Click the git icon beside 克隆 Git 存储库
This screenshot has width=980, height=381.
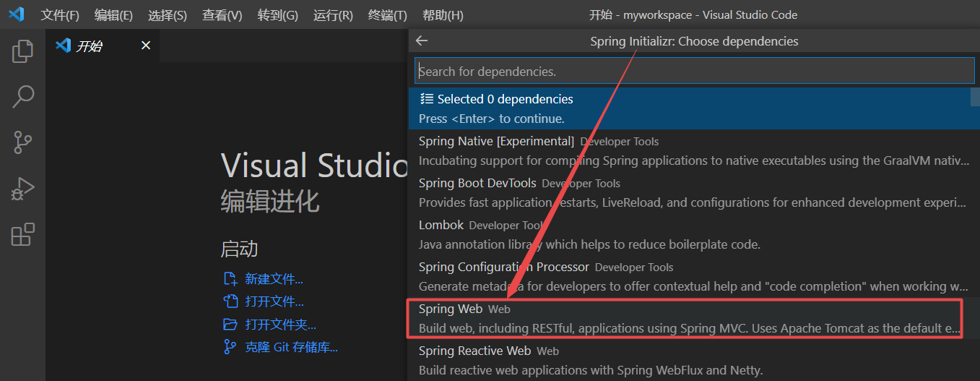pos(230,346)
